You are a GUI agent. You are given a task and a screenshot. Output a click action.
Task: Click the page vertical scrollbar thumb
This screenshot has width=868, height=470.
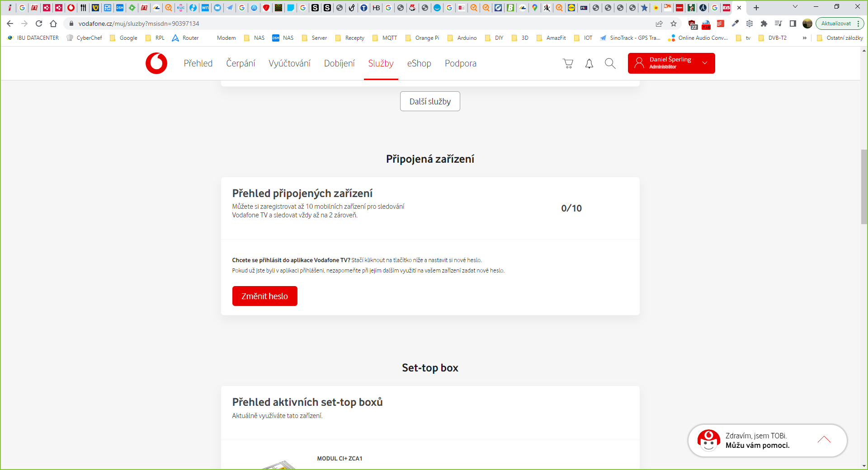864,187
